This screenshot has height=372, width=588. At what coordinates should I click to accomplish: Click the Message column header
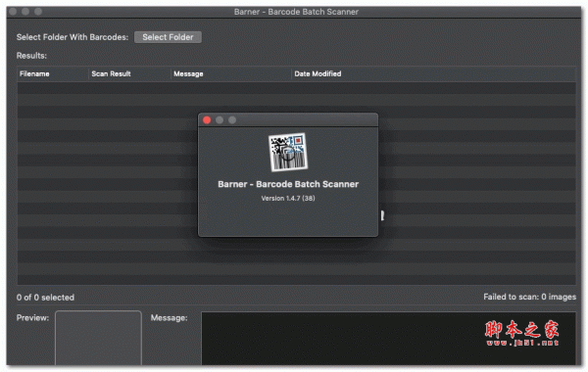point(231,73)
